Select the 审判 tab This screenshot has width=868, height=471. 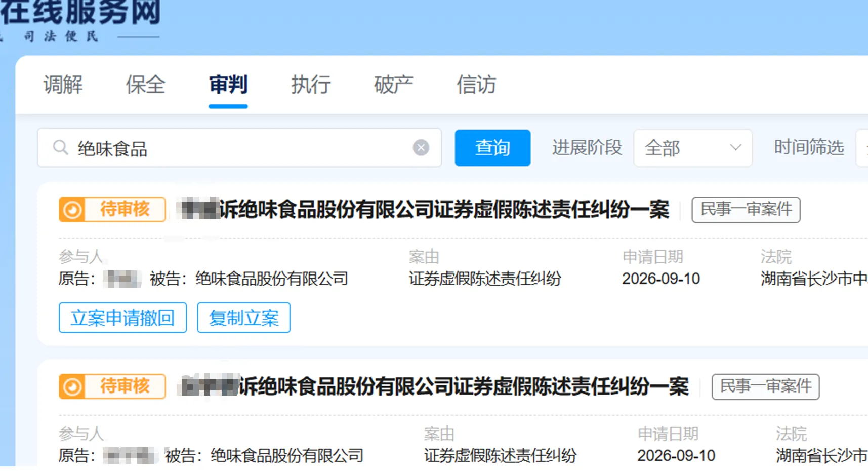click(x=228, y=85)
